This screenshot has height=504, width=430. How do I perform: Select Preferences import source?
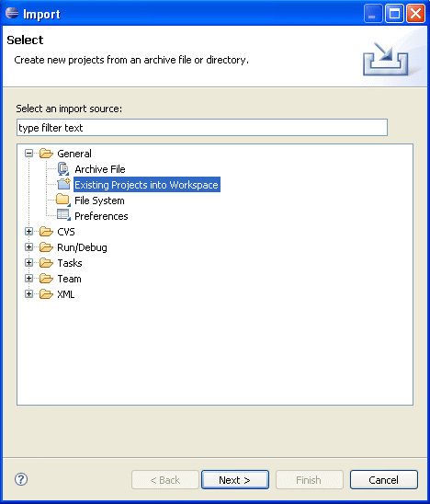pyautogui.click(x=101, y=216)
